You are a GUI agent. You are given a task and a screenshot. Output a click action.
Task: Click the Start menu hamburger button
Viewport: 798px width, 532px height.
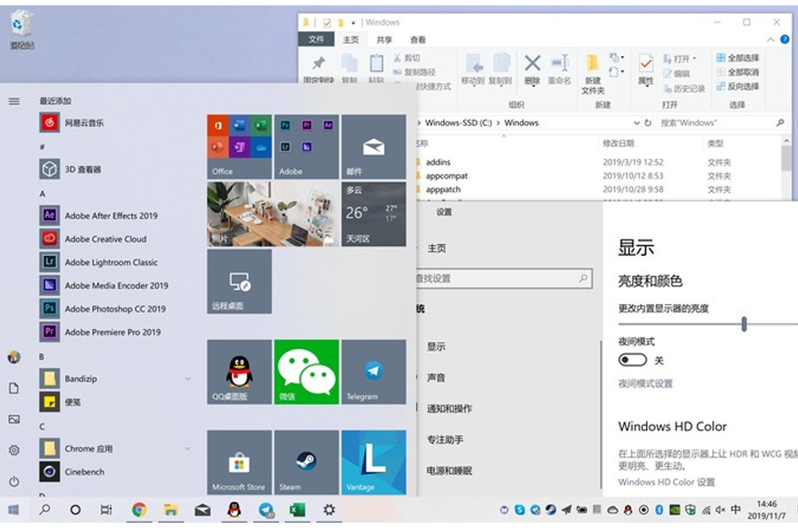coord(14,101)
